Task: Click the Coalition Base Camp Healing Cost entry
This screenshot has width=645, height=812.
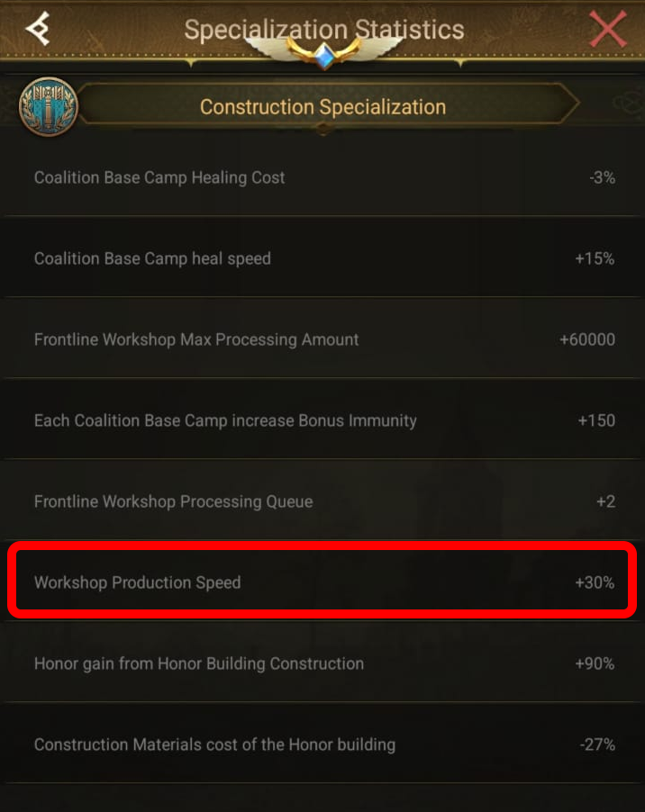Action: 322,177
